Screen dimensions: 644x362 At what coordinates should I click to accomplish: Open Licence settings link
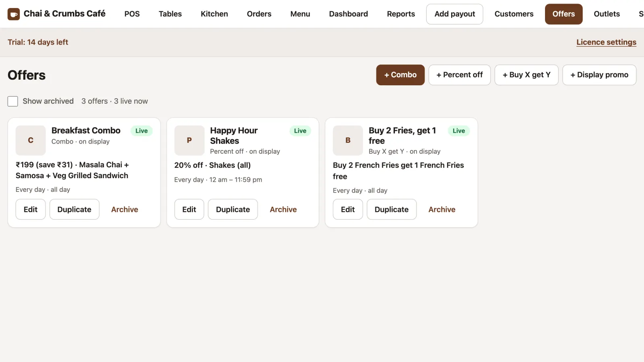[x=606, y=42]
